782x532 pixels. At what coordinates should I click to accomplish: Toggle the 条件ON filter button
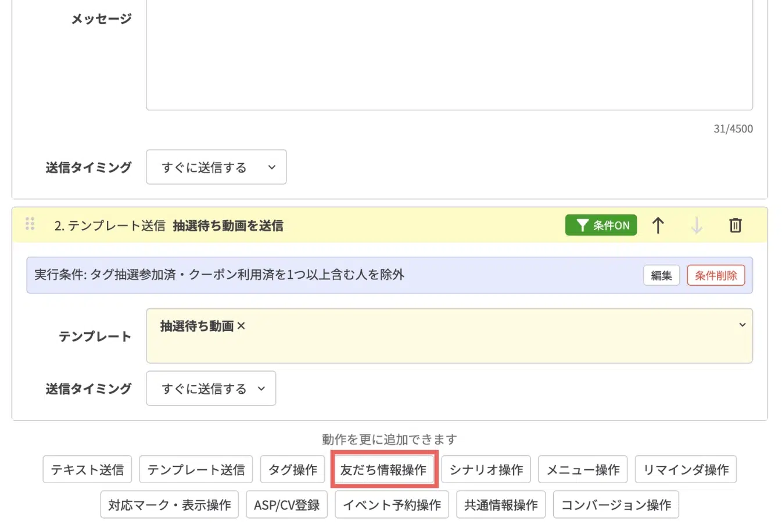click(601, 225)
